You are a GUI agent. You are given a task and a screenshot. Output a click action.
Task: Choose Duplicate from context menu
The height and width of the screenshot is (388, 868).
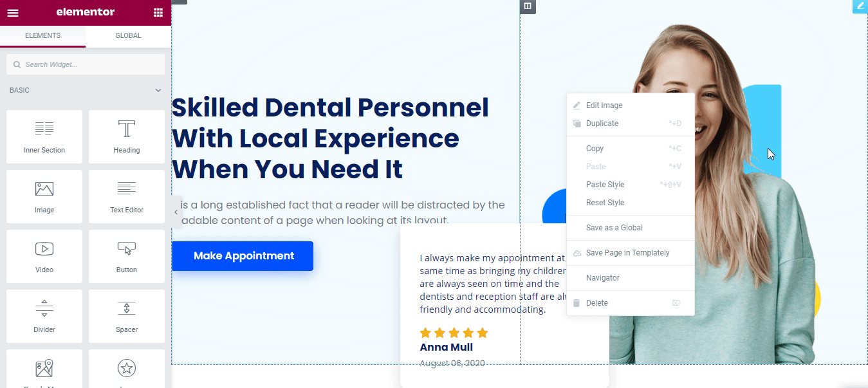point(631,124)
